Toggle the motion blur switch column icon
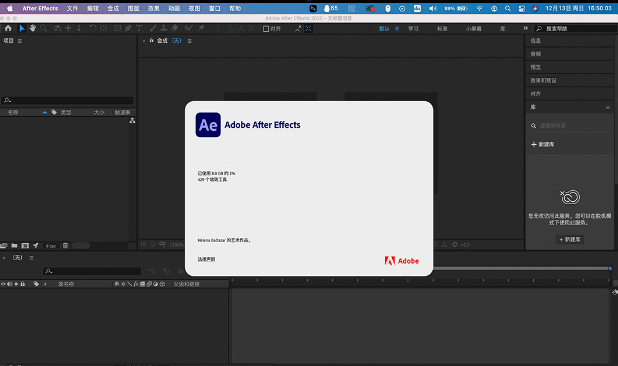Viewport: 618px width, 366px height. point(149,284)
